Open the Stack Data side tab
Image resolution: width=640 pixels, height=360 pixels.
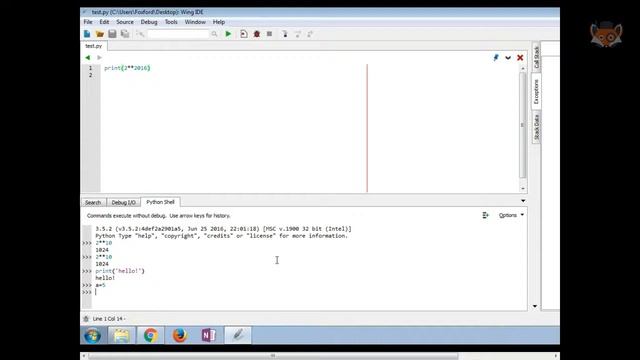point(536,127)
